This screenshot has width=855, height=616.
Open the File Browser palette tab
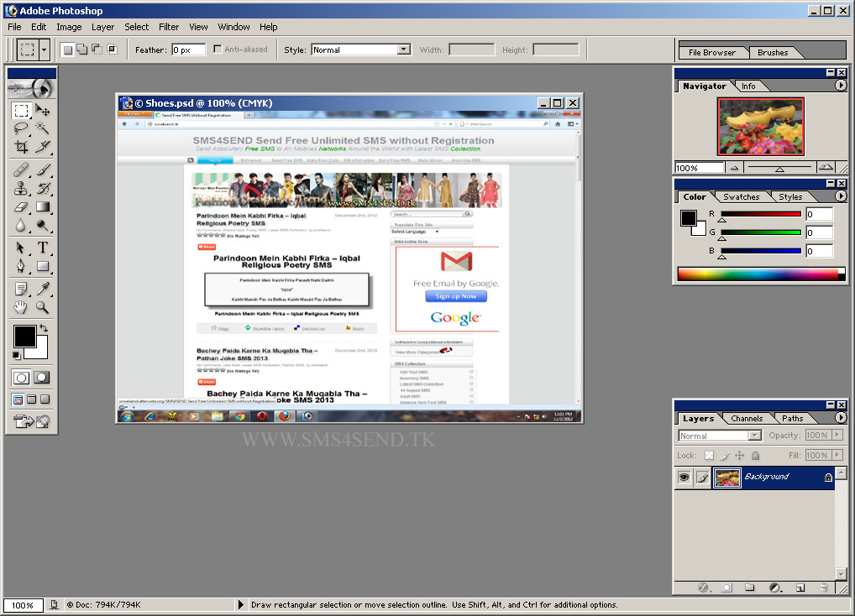(x=711, y=52)
